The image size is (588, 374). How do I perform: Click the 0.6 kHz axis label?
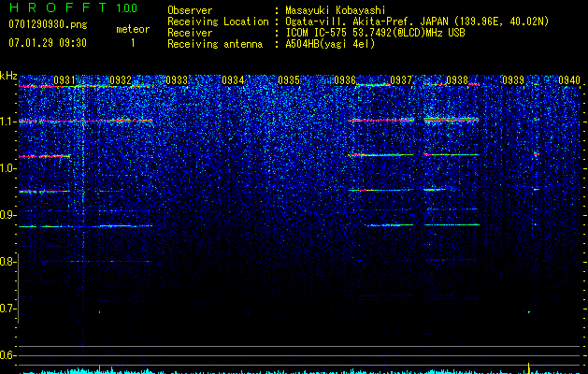tap(8, 355)
